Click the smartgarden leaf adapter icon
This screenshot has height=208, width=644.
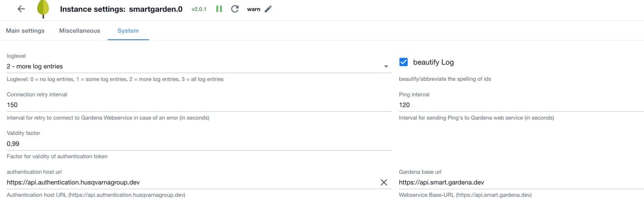(43, 9)
